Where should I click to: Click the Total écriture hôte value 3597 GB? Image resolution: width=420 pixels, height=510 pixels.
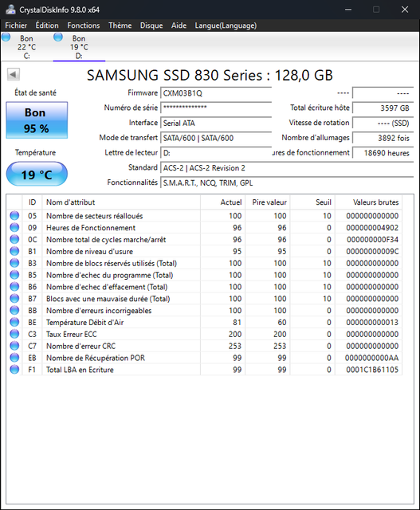[383, 108]
